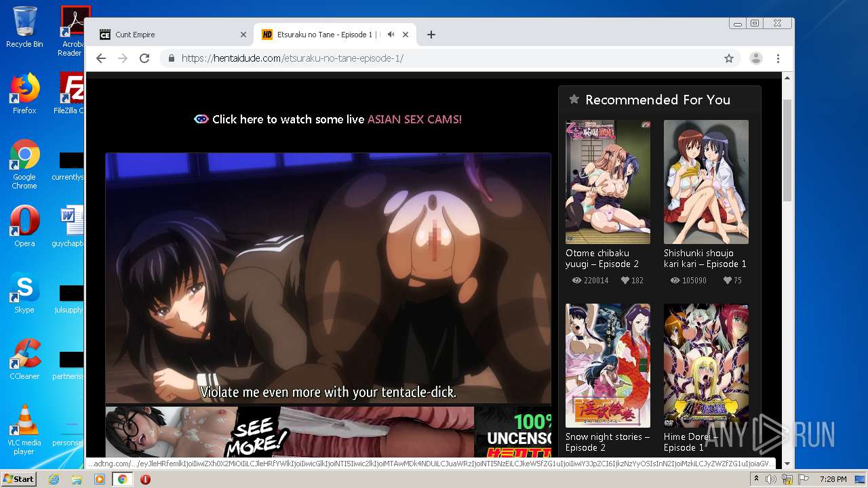Open Skype from the desktop
This screenshot has height=488, width=868.
click(24, 293)
